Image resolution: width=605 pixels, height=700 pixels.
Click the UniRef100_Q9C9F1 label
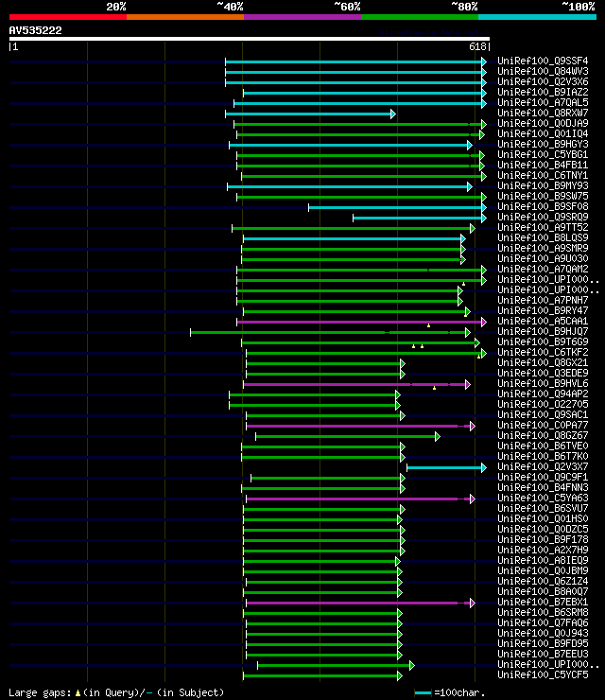[543, 477]
